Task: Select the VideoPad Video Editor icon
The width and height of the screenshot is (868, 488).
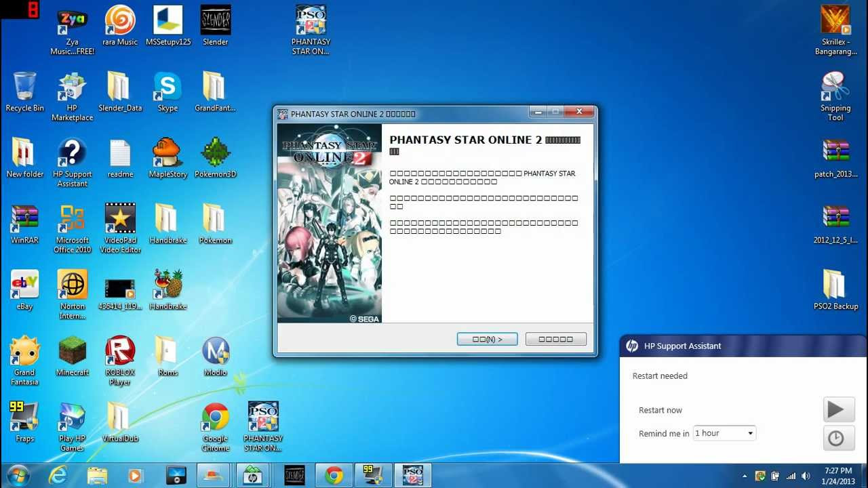Action: click(120, 229)
